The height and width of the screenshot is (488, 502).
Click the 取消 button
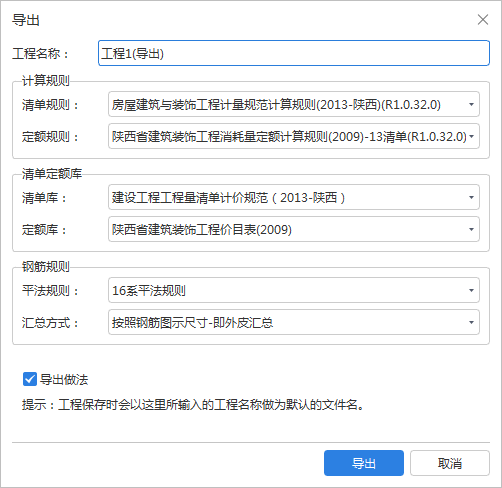pos(450,463)
